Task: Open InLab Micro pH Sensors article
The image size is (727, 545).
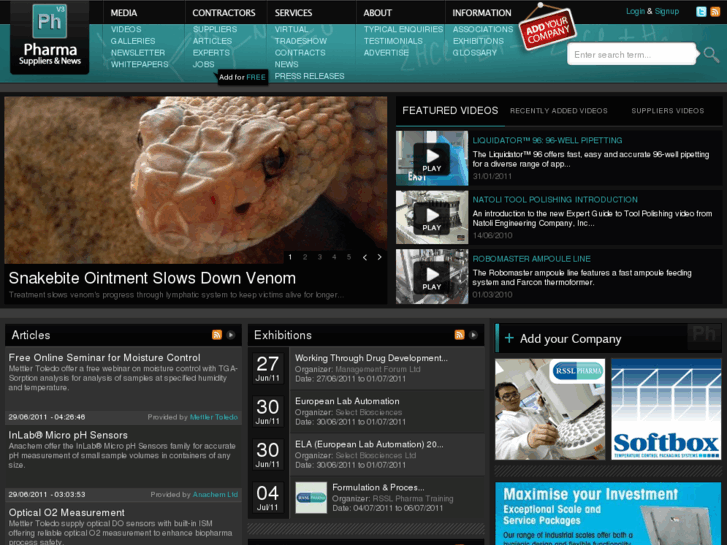Action: 68,435
